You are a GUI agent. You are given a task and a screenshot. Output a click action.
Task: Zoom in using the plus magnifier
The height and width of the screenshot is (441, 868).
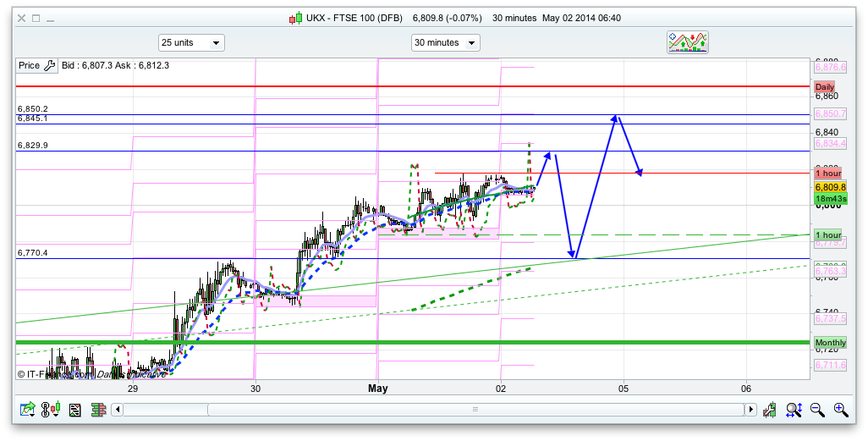pos(840,411)
